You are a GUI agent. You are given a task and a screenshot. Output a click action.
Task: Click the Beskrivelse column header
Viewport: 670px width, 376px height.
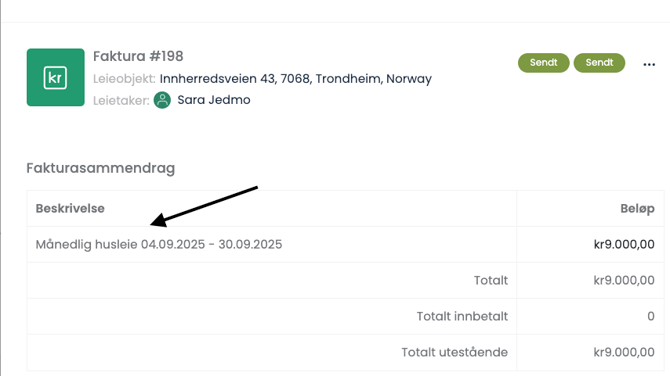(70, 209)
